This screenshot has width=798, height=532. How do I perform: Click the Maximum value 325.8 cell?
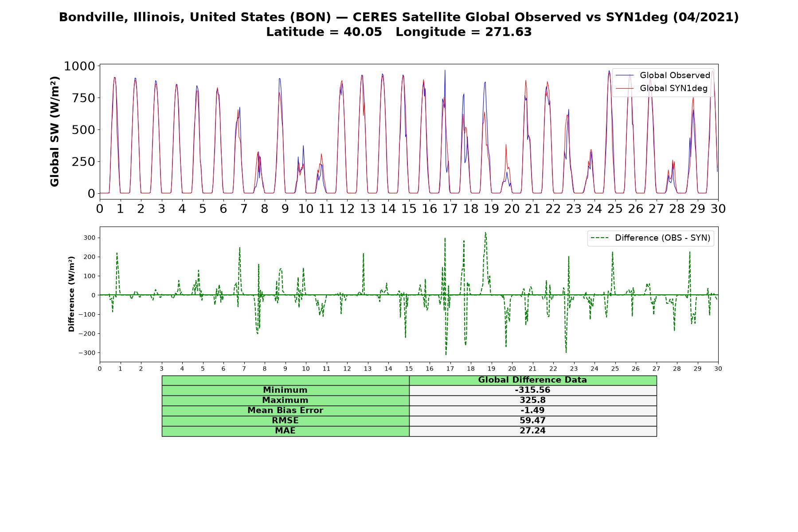(x=533, y=400)
